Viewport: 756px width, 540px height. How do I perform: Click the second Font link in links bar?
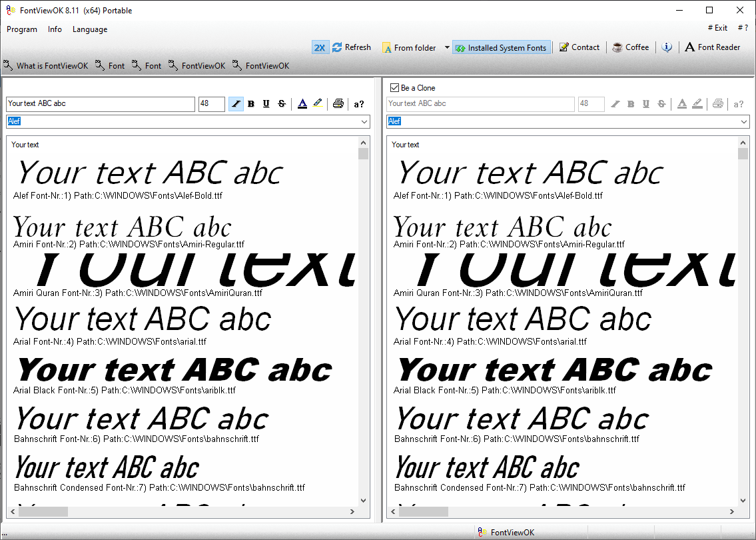click(147, 65)
